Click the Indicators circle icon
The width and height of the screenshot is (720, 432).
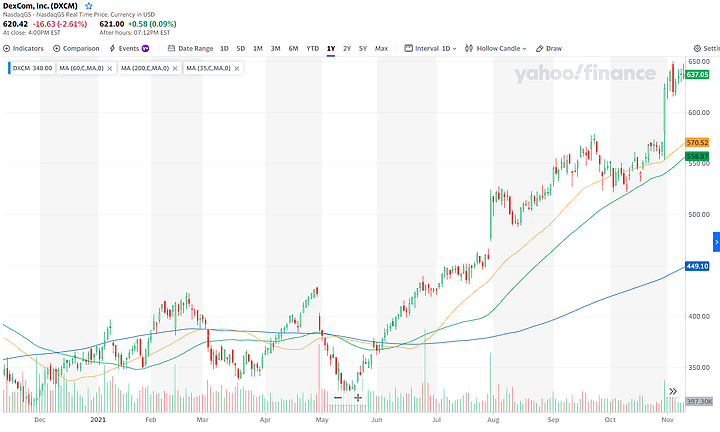tap(6, 48)
